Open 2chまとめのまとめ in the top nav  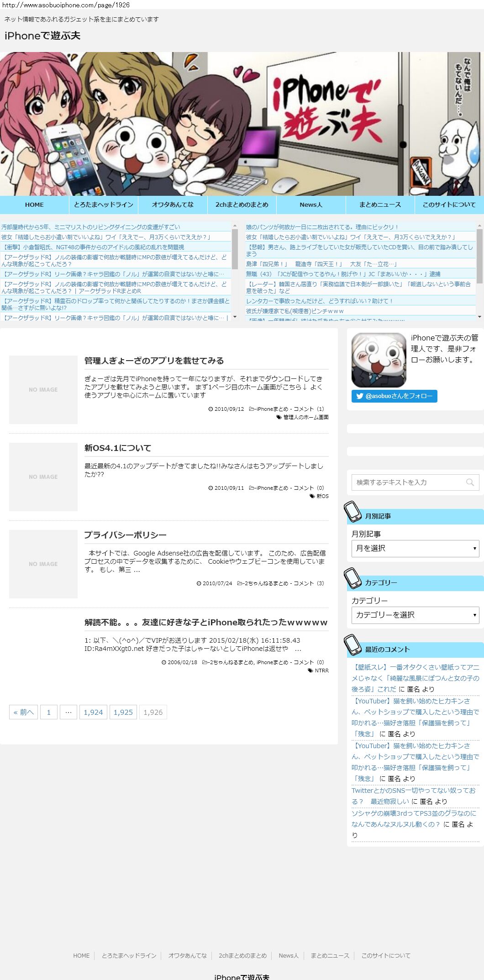point(242,205)
